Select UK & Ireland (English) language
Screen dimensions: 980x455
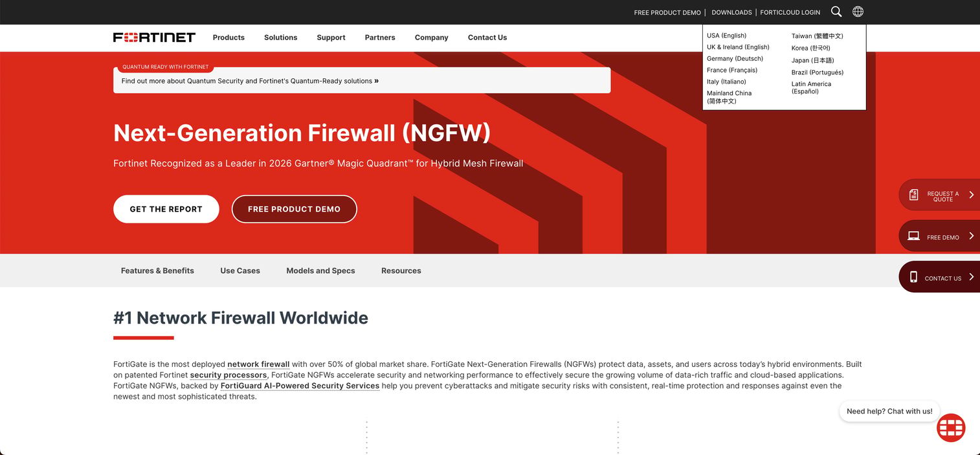tap(738, 47)
